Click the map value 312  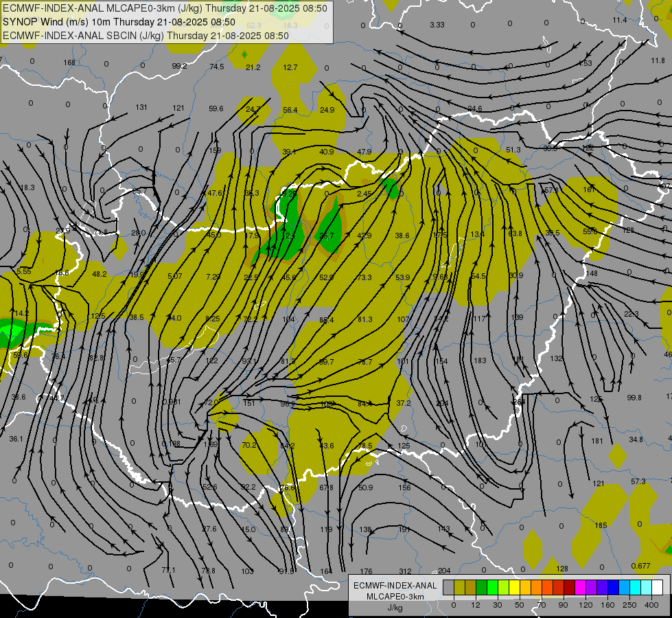point(405,571)
